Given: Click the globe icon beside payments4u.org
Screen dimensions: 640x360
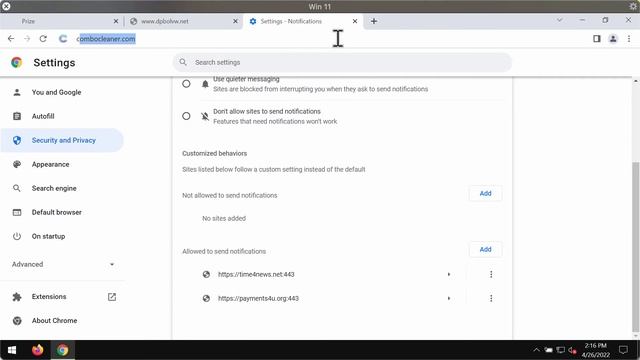Looking at the screenshot, I should (x=206, y=298).
